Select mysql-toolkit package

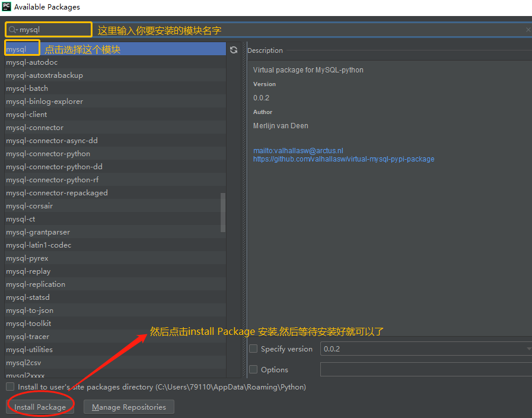(x=116, y=324)
